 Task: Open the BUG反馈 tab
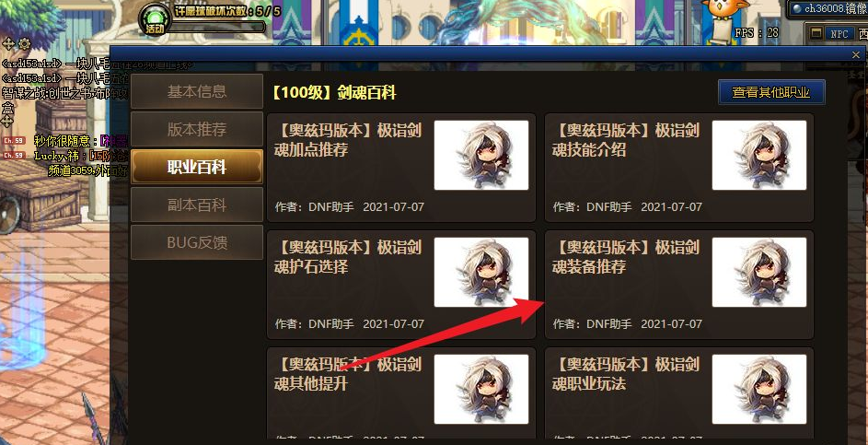[196, 242]
